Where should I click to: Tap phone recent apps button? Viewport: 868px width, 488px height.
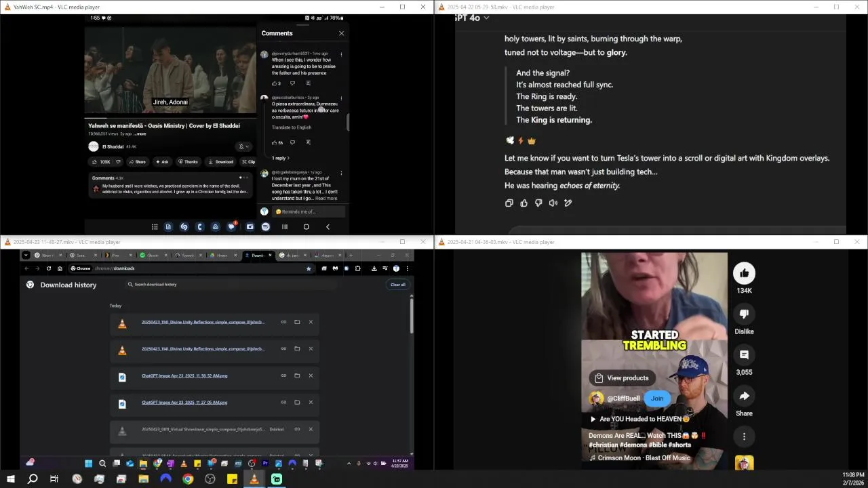(285, 227)
